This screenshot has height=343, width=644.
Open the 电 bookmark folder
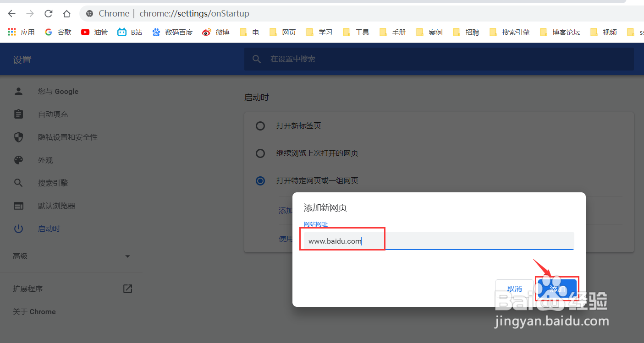[x=249, y=32]
